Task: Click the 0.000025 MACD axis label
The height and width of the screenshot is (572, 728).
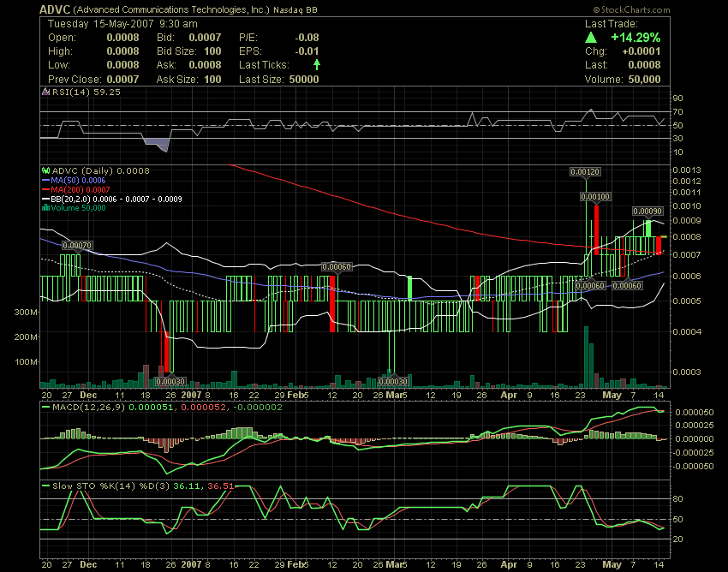Action: point(695,426)
